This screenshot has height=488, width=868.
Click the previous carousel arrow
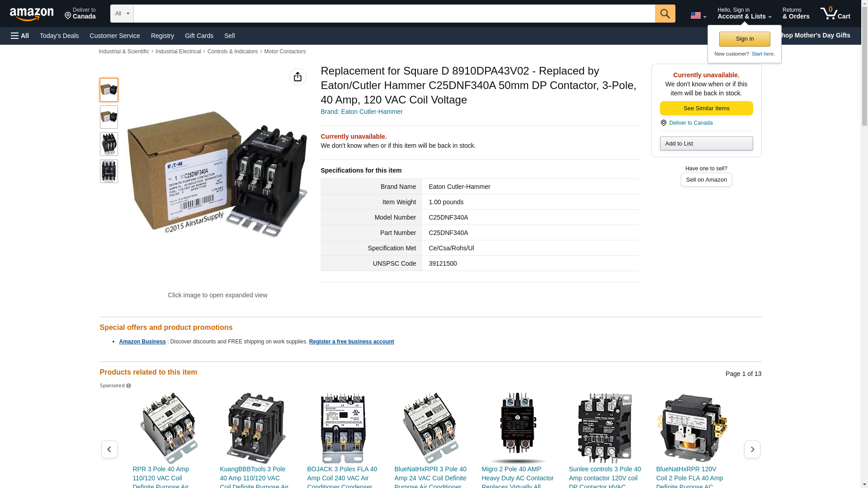pos(109,449)
